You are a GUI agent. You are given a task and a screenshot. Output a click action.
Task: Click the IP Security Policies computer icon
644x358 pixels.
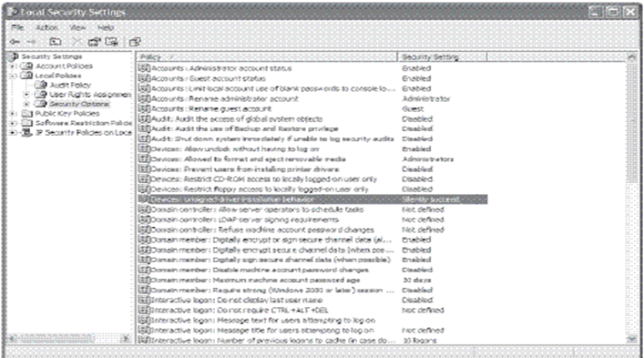click(26, 132)
